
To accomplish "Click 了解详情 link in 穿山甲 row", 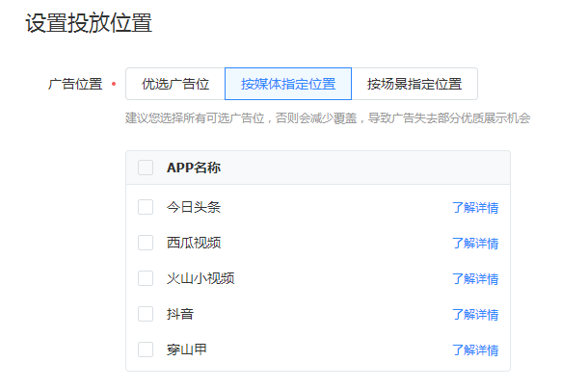I will coord(475,350).
